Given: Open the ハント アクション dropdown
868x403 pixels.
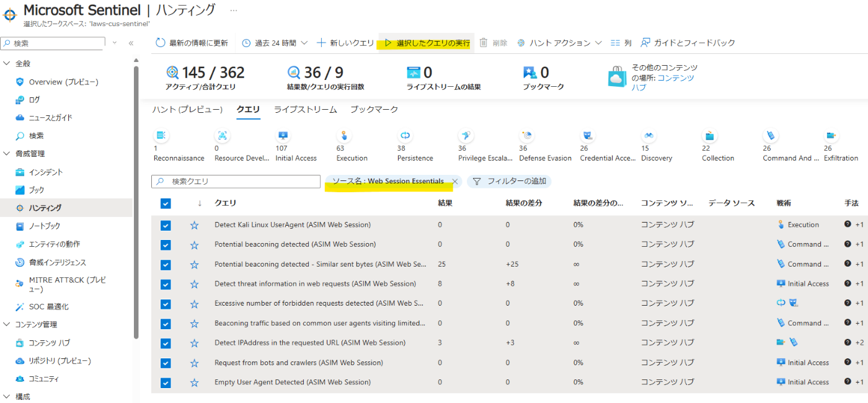Looking at the screenshot, I should pos(559,43).
